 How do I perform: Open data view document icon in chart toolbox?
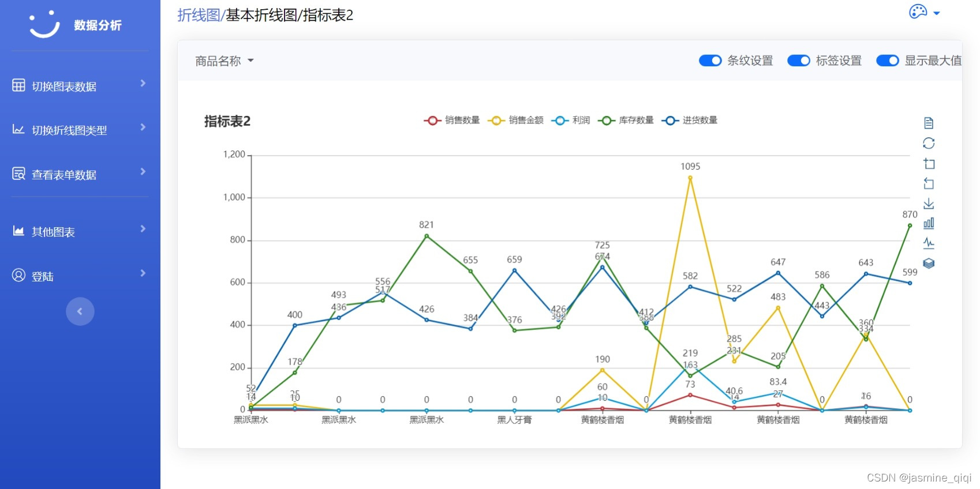(x=929, y=123)
